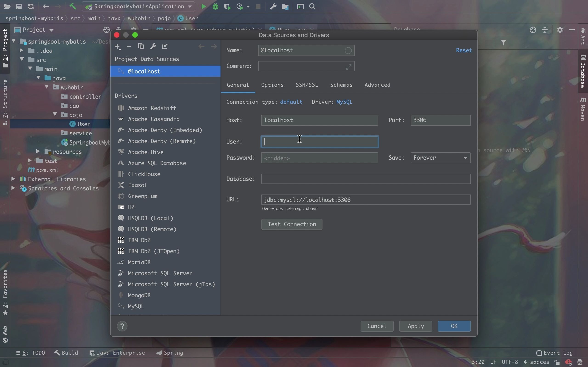Image resolution: width=588 pixels, height=367 pixels.
Task: Click the remove data source minus icon
Action: tap(129, 46)
